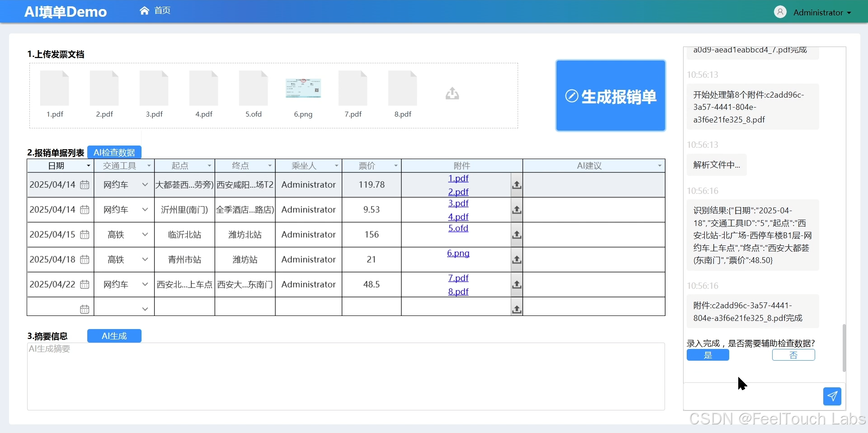Expand transport dropdown in the empty row
The height and width of the screenshot is (433, 868).
145,309
